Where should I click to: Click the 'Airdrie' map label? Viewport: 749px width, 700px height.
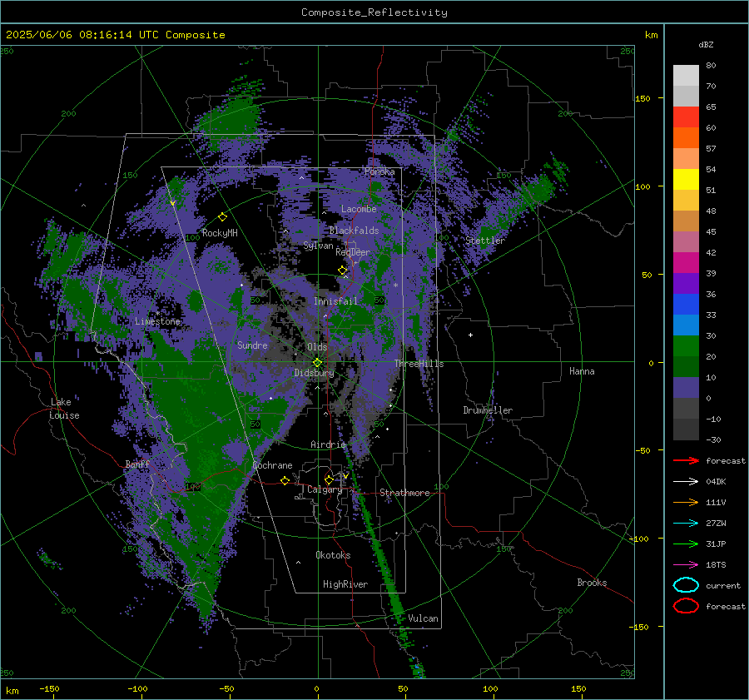point(328,444)
